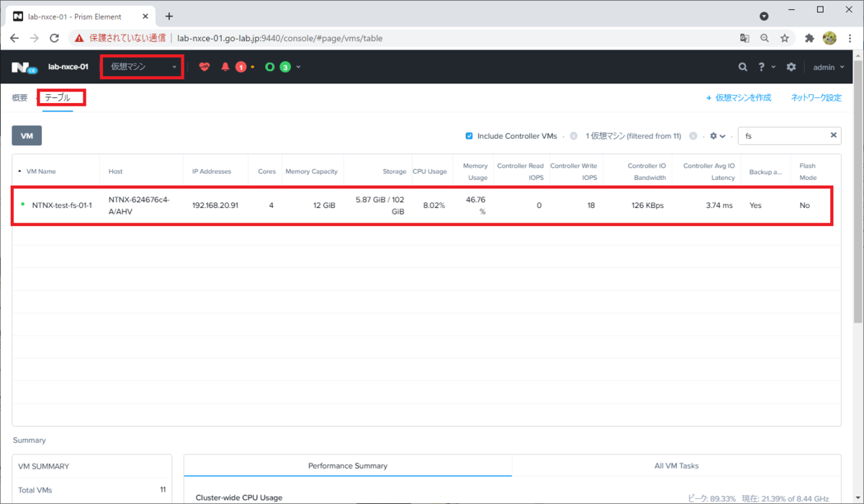Click the green tasks circle icon
Image resolution: width=864 pixels, height=504 pixels.
click(x=270, y=67)
